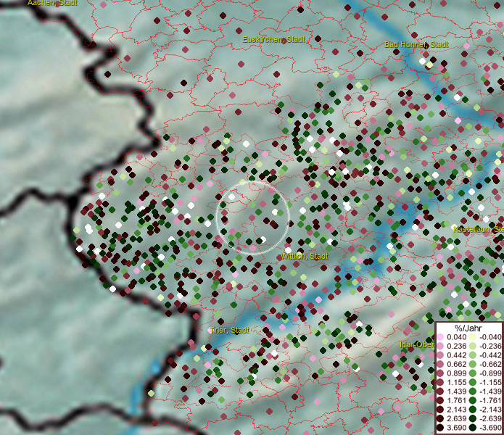Click the 'Bad Honnef, Stadt' map label

[x=416, y=44]
